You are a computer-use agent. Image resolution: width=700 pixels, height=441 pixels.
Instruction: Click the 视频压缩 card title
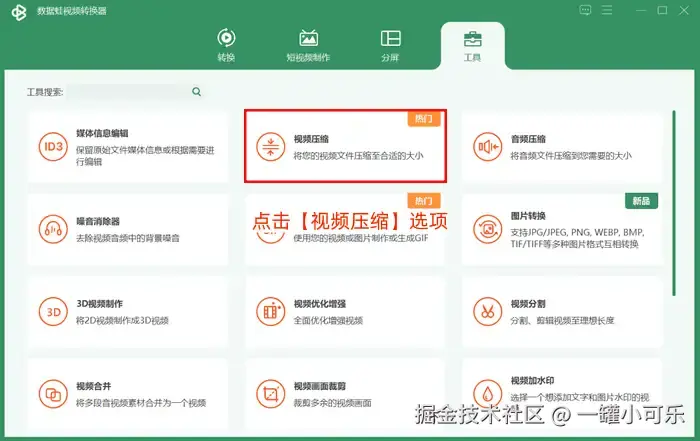pyautogui.click(x=311, y=139)
